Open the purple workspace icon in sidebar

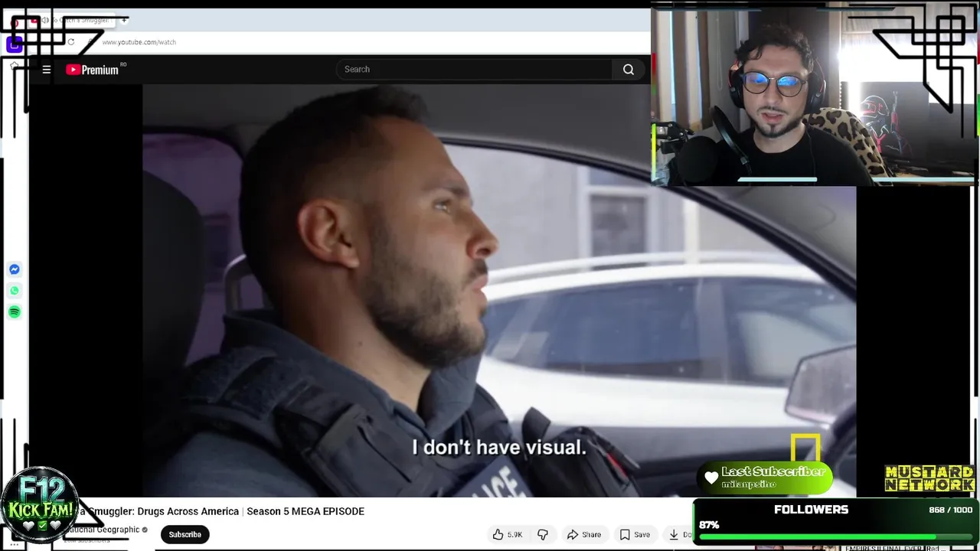14,44
